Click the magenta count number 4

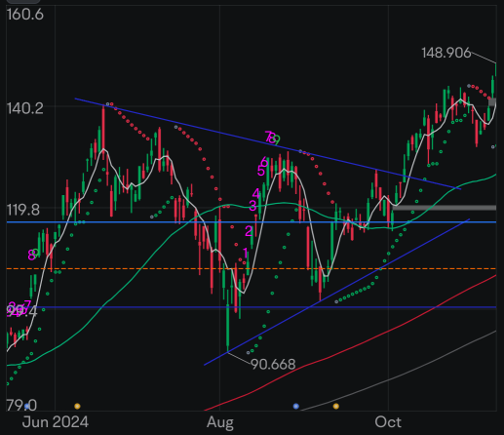pyautogui.click(x=256, y=194)
